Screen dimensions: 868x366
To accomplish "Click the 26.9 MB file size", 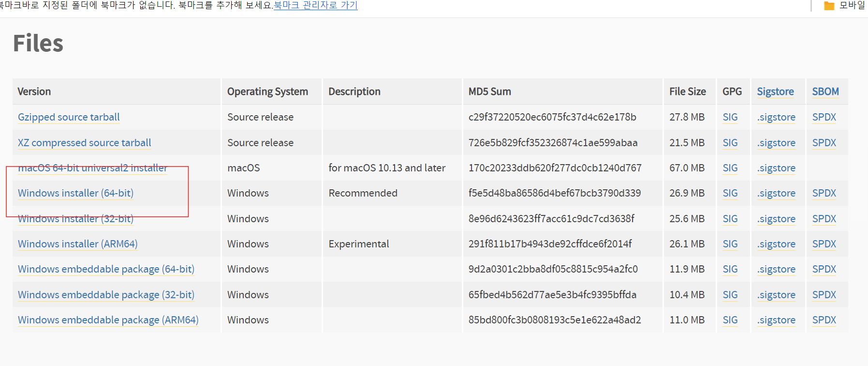I will point(687,193).
